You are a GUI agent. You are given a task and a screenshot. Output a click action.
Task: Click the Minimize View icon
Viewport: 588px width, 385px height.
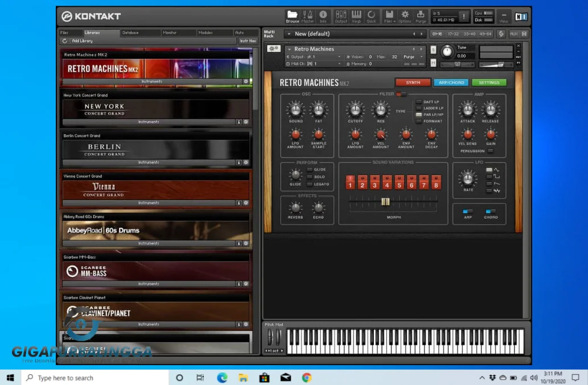(504, 16)
